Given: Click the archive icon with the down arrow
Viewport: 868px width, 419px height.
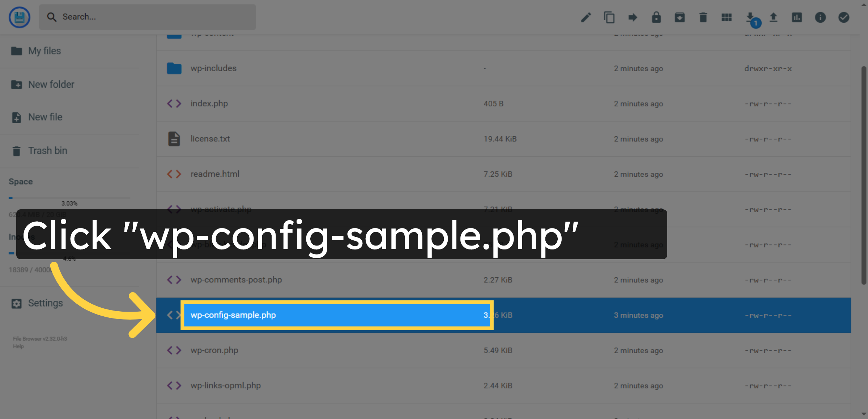Looking at the screenshot, I should [x=680, y=17].
